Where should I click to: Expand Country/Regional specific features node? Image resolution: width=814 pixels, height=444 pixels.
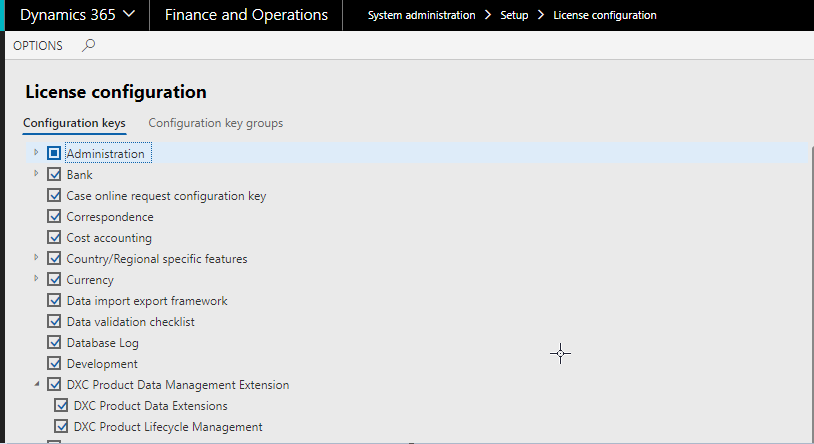tap(36, 258)
